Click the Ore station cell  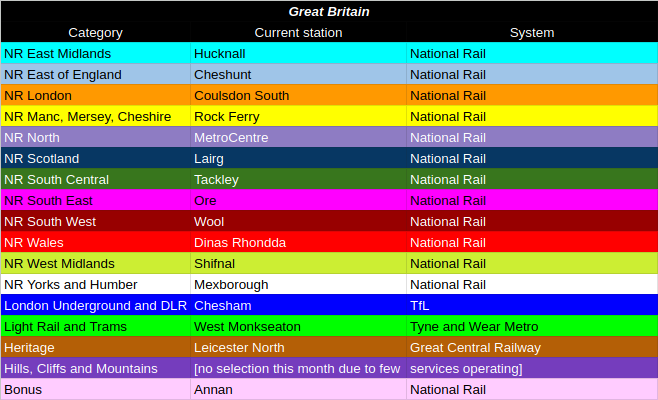(205, 200)
